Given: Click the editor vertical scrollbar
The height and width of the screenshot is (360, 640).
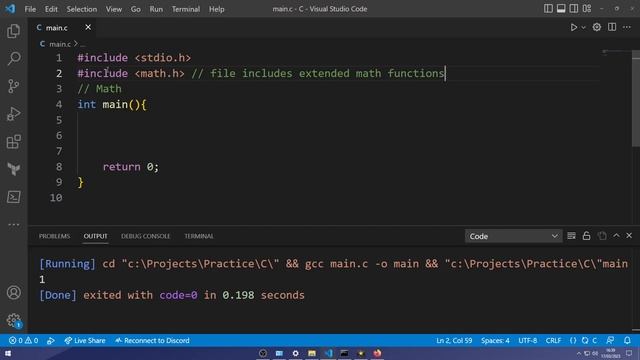Looking at the screenshot, I should coord(636,98).
